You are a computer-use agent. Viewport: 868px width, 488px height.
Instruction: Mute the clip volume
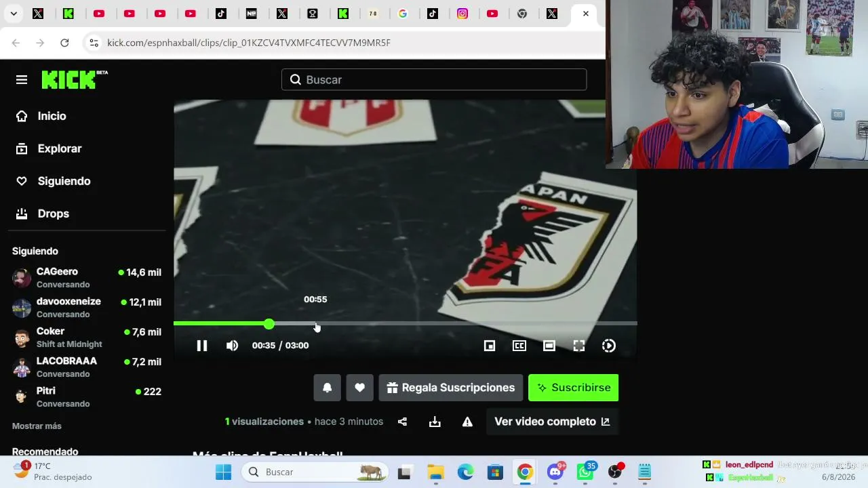click(232, 346)
